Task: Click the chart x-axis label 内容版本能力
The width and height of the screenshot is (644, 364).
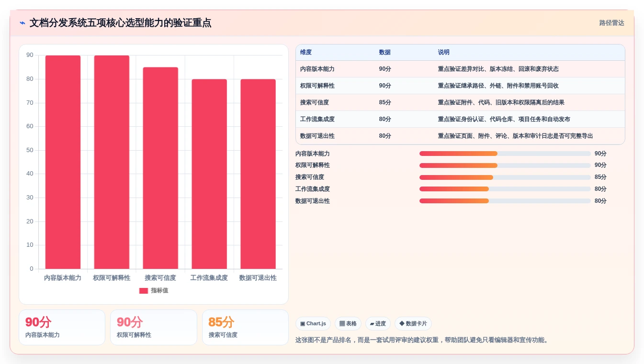Action: point(63,278)
